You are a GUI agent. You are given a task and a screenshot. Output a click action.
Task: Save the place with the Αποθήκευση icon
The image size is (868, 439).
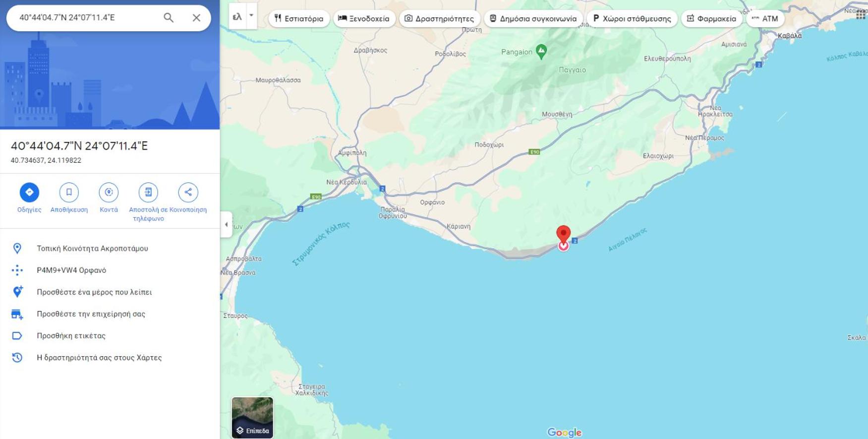(x=69, y=192)
